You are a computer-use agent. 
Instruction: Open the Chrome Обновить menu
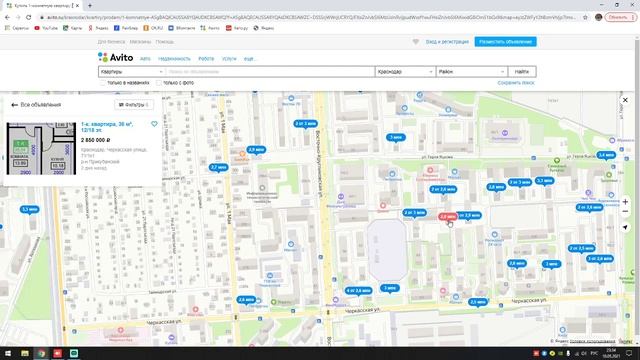[621, 17]
